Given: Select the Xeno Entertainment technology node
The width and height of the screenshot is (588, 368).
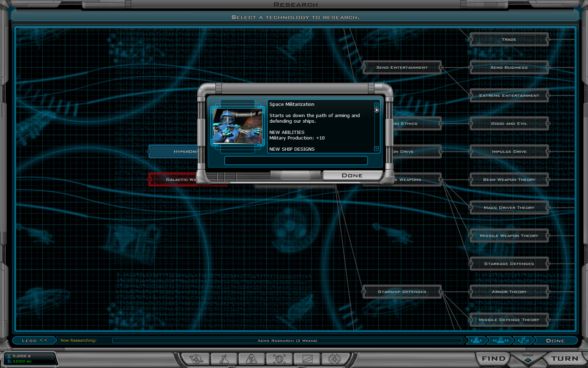Looking at the screenshot, I should pyautogui.click(x=402, y=67).
